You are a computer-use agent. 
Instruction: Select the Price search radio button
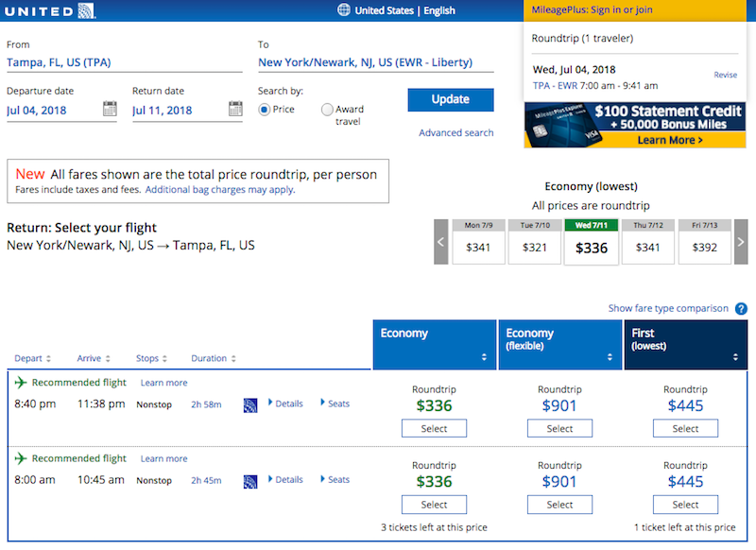265,110
